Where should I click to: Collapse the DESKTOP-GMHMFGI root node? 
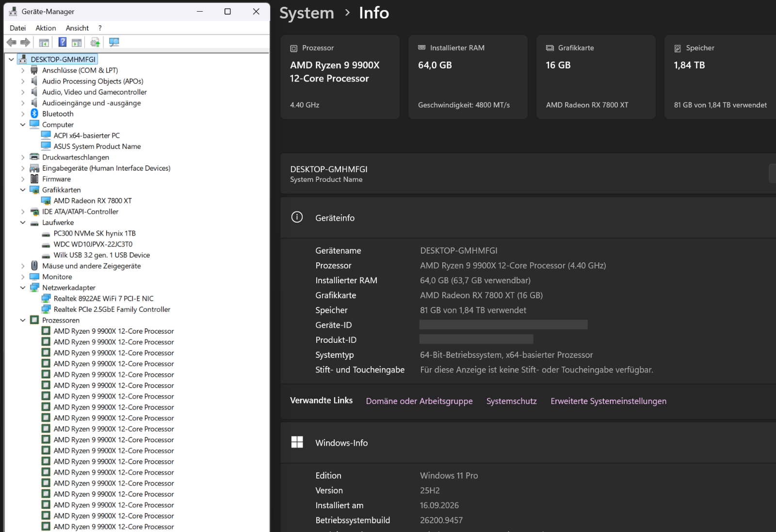[x=11, y=59]
